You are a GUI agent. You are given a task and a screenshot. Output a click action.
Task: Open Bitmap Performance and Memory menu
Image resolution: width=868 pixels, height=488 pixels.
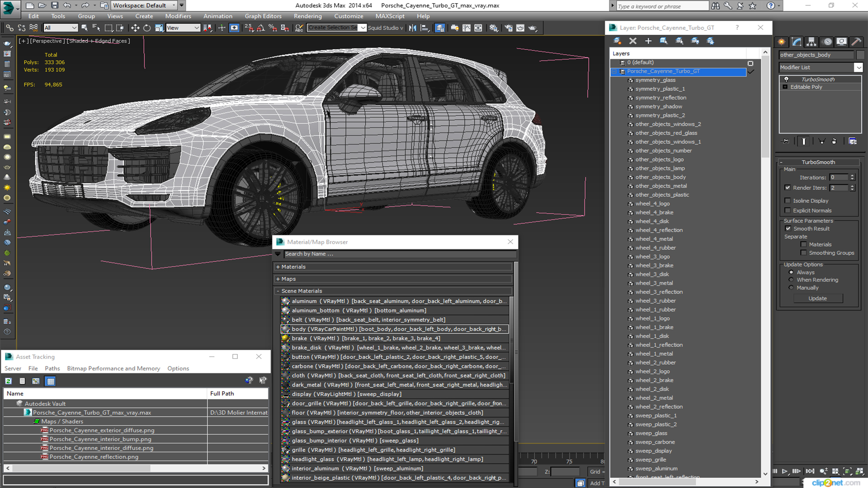click(x=113, y=369)
